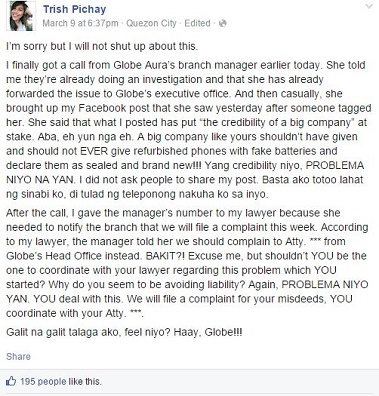Click the Share link below the post

point(18,356)
